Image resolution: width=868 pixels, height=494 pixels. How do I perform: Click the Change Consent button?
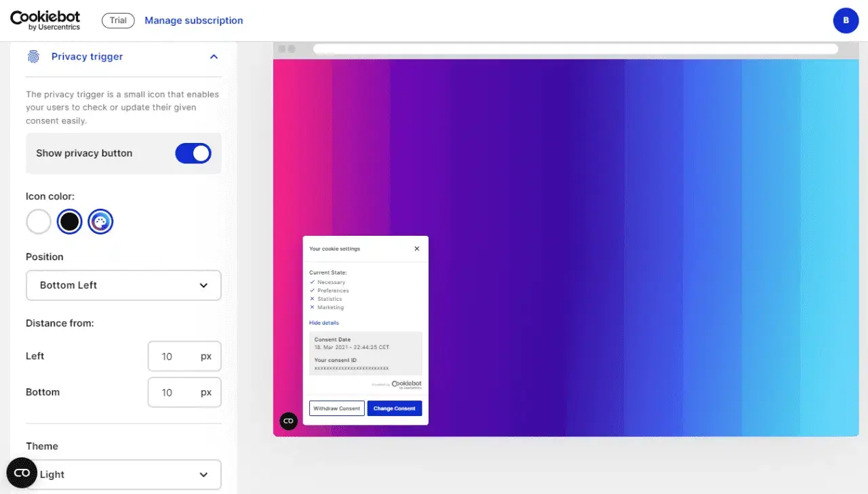[395, 408]
